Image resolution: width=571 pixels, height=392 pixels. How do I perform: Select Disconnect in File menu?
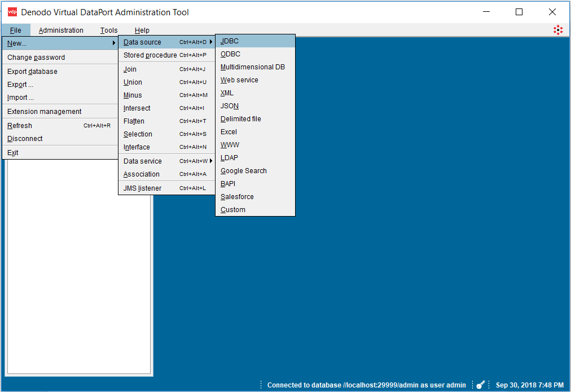click(x=60, y=139)
